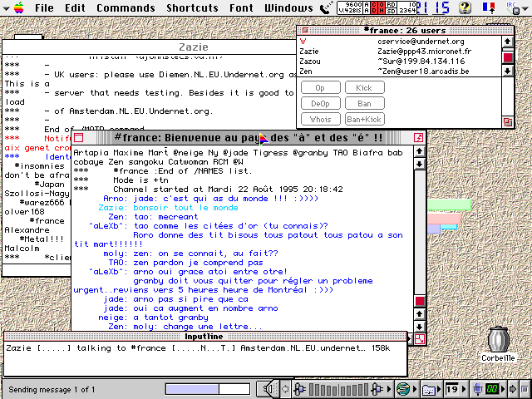
Task: Open the French flag keyboard menu
Action: tap(489, 7)
